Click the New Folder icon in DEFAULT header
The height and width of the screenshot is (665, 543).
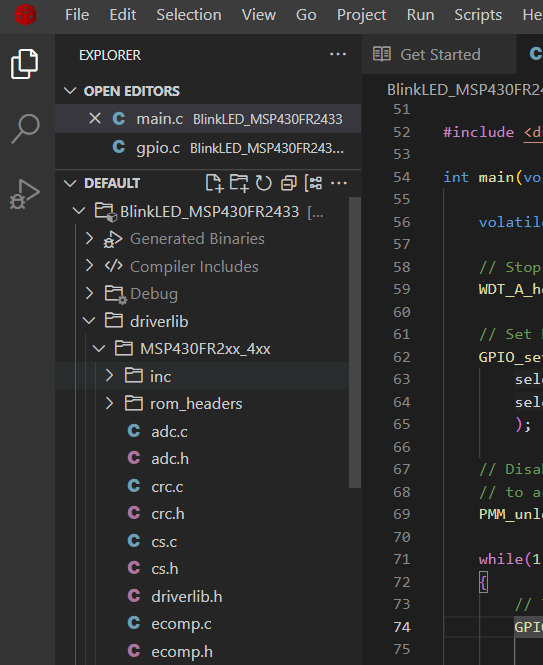pos(239,183)
